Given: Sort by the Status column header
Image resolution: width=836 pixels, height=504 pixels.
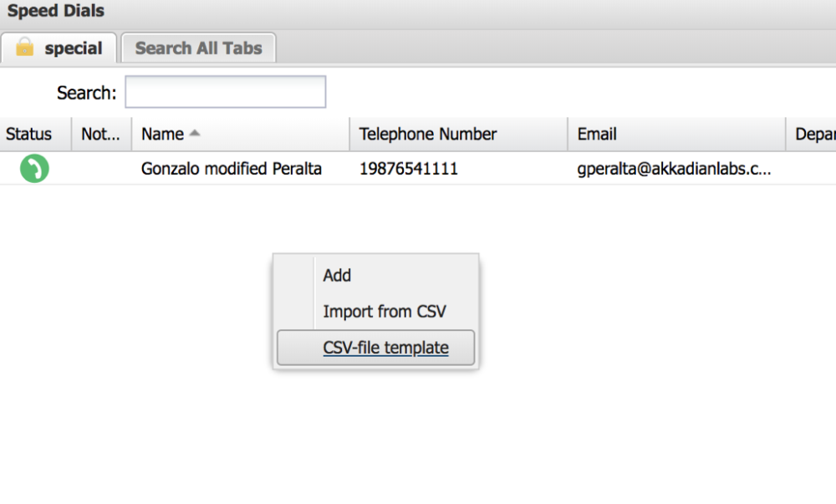Looking at the screenshot, I should point(35,134).
